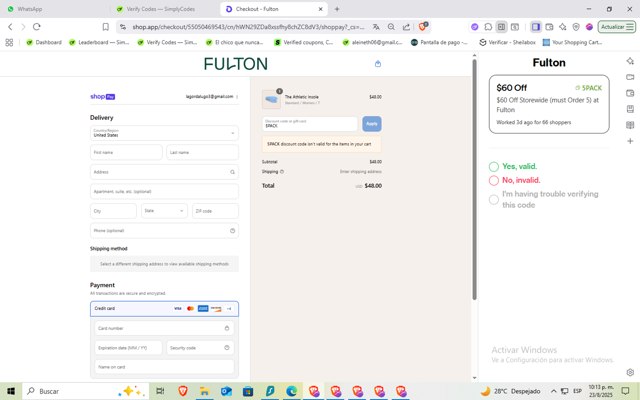Select 'I'm having trouble verifying this code'

493,199
